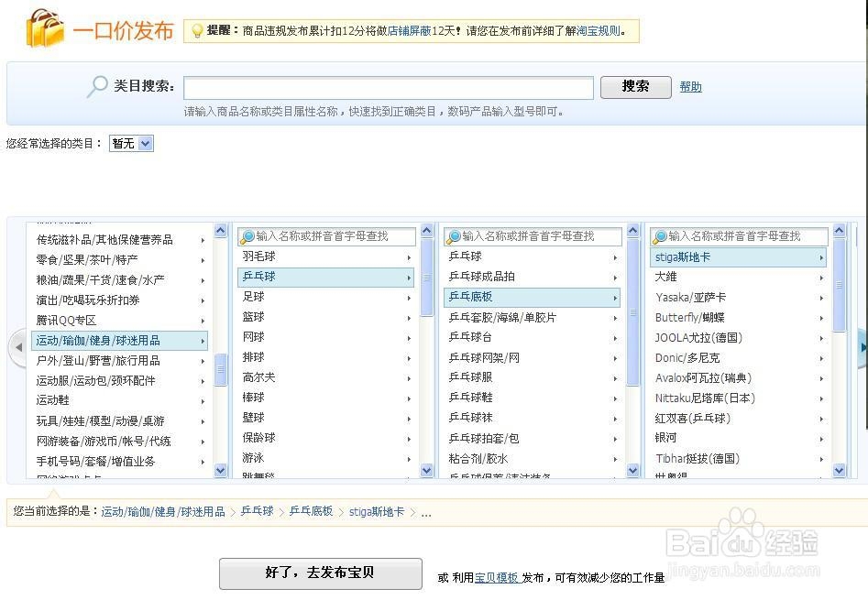Select 零食/坚果/茶叶/特产 category
The height and width of the screenshot is (600, 868).
tap(119, 260)
